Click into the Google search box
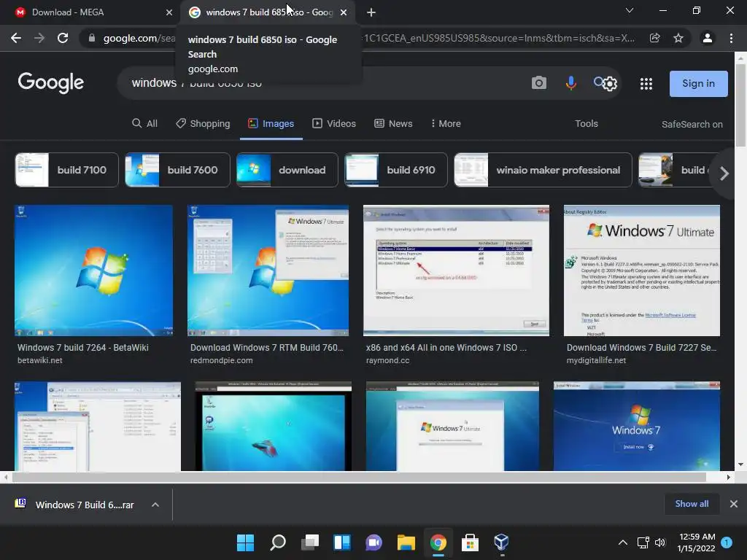The image size is (747, 560). click(324, 83)
